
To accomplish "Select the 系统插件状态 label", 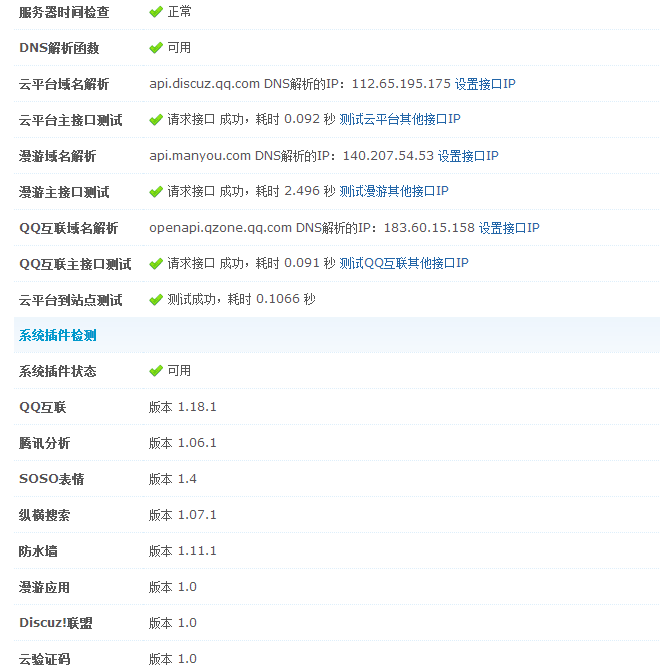I will coord(58,371).
